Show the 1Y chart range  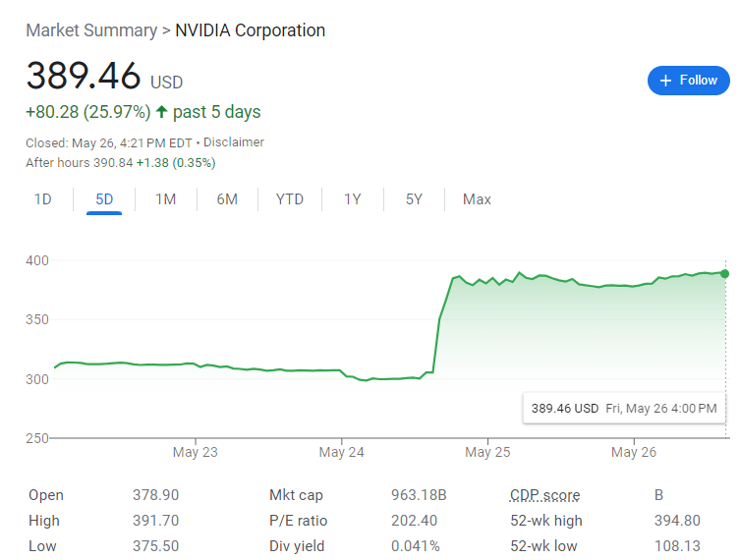(x=352, y=199)
